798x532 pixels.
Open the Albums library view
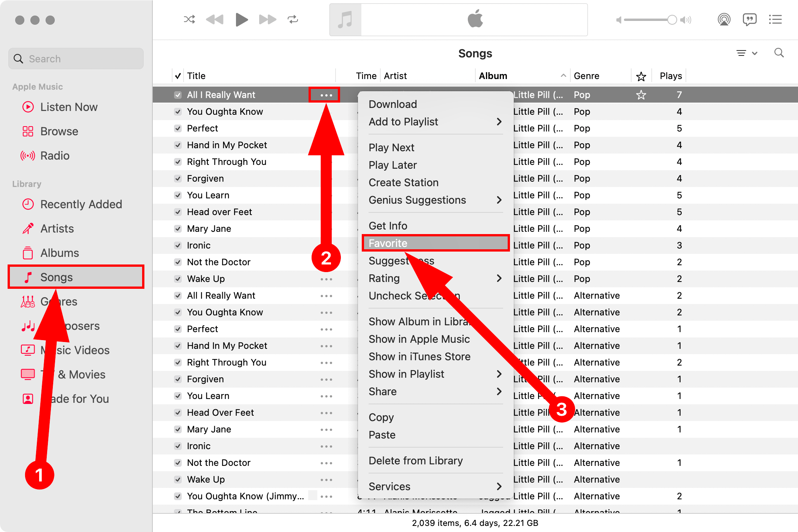point(59,253)
